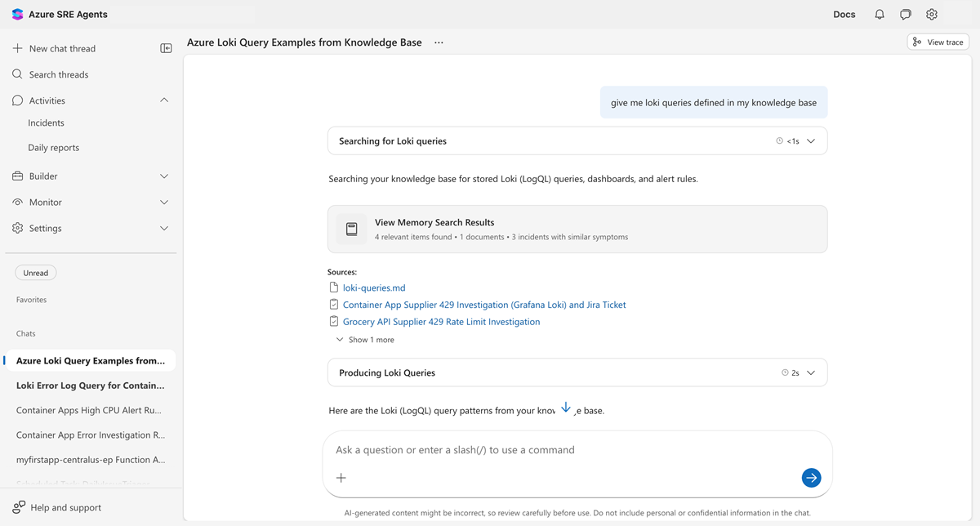Screen dimensions: 980x526
Task: Open the thread title ellipsis menu
Action: pos(439,42)
